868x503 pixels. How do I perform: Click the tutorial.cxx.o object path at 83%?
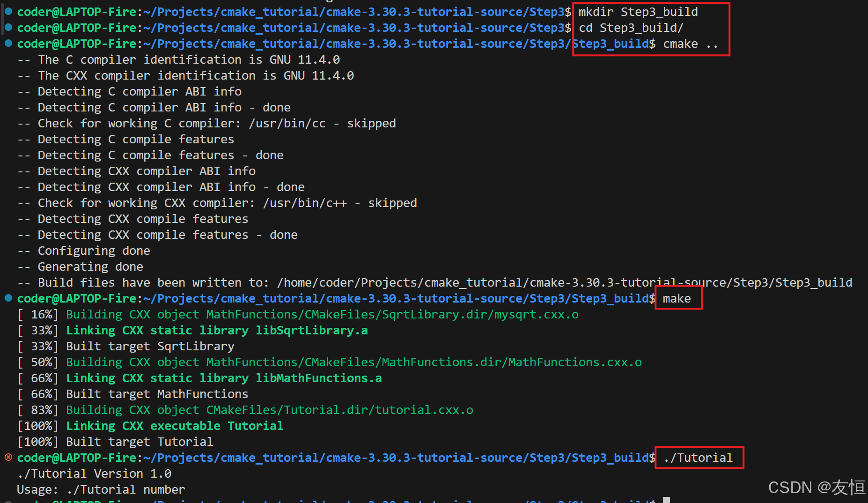click(340, 410)
